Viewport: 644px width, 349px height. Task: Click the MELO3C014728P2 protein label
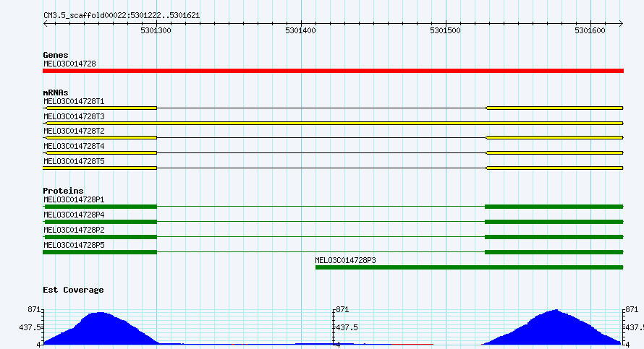coord(74,230)
